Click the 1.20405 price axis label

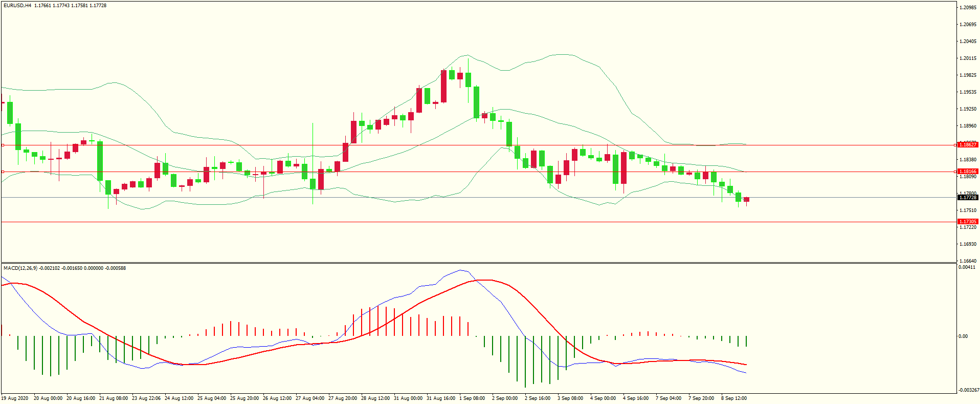coord(968,41)
